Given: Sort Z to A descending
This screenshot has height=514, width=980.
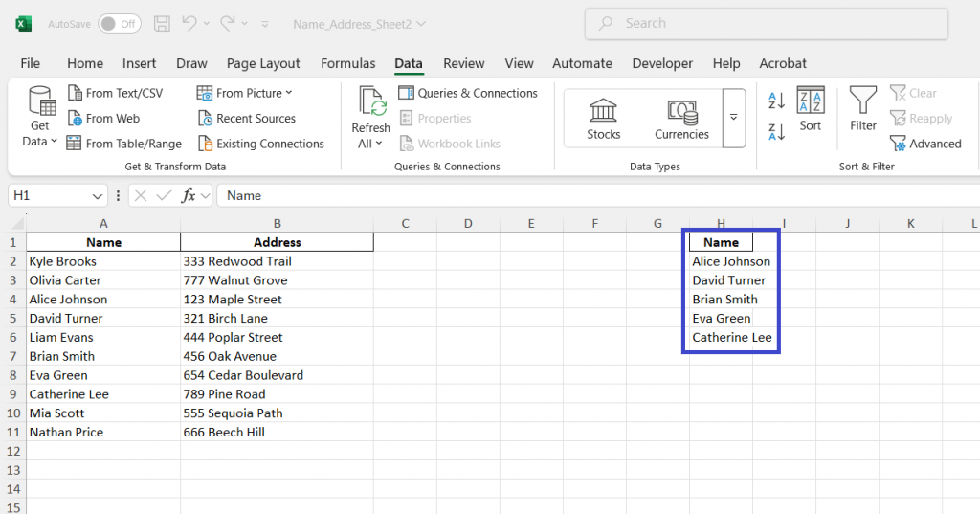Looking at the screenshot, I should [776, 132].
